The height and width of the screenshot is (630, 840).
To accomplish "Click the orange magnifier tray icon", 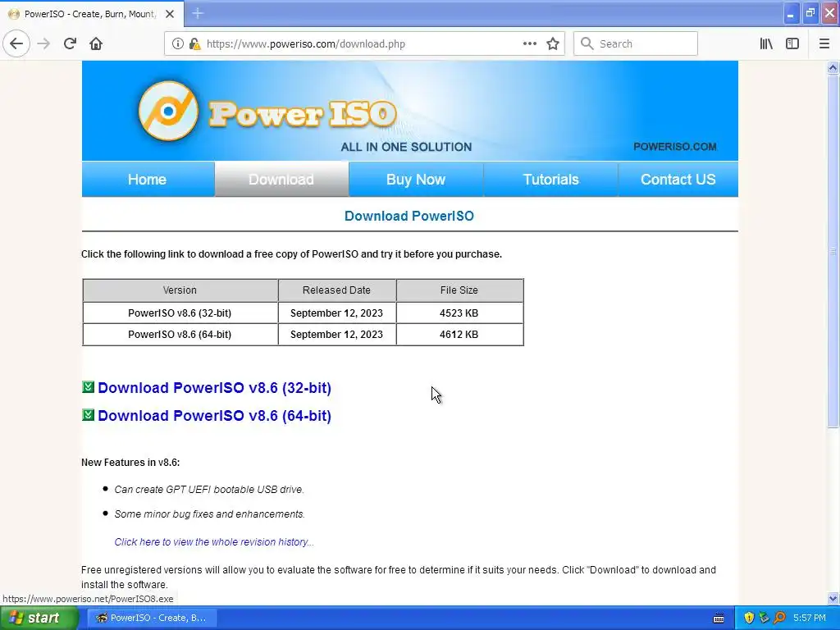I will [779, 618].
